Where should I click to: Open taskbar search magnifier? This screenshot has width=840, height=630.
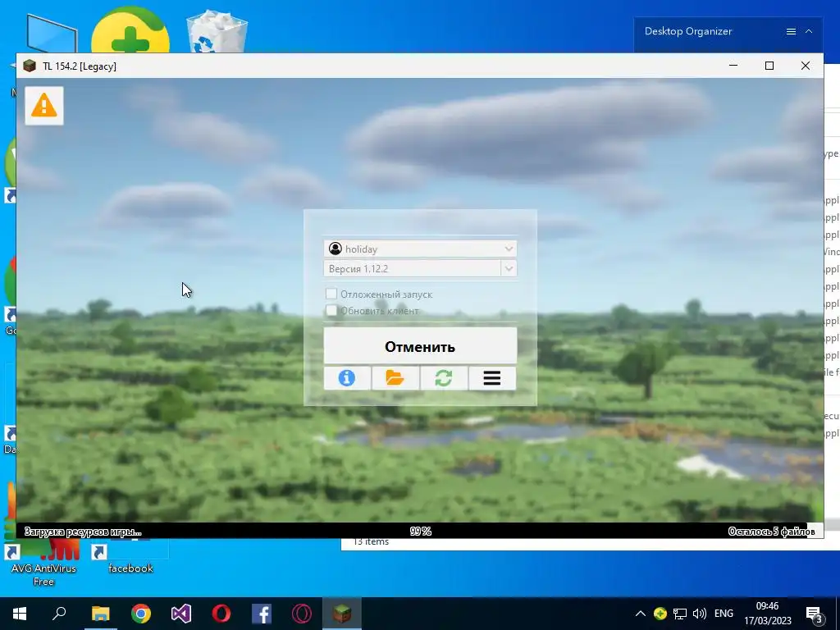(59, 614)
